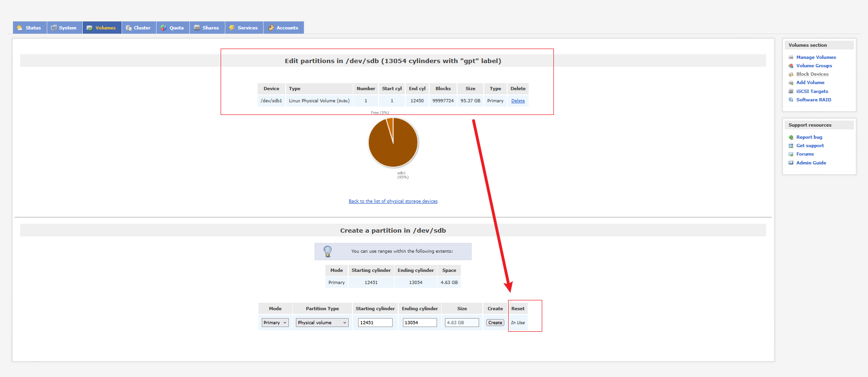
Task: Click the /dev/sdb1 device cell
Action: click(271, 101)
